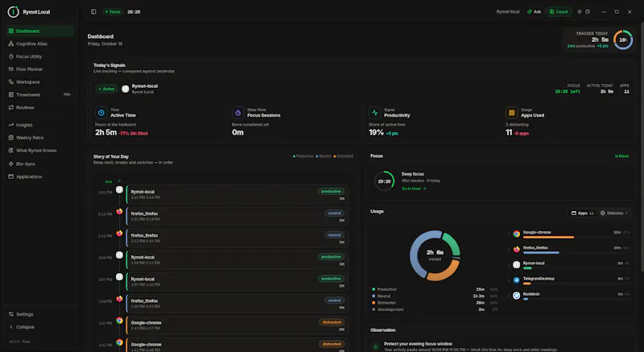This screenshot has width=644, height=352.
Task: Go to the Flow Planner section
Action: tap(39, 69)
